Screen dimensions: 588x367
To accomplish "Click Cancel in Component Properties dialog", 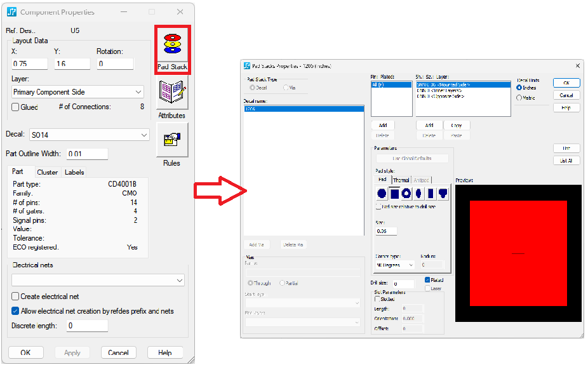I will coord(118,352).
